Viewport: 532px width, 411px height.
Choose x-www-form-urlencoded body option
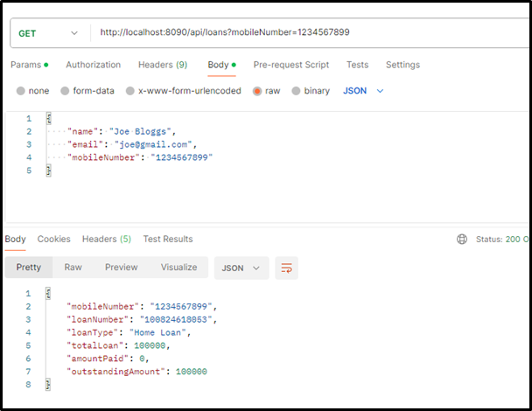click(x=130, y=91)
